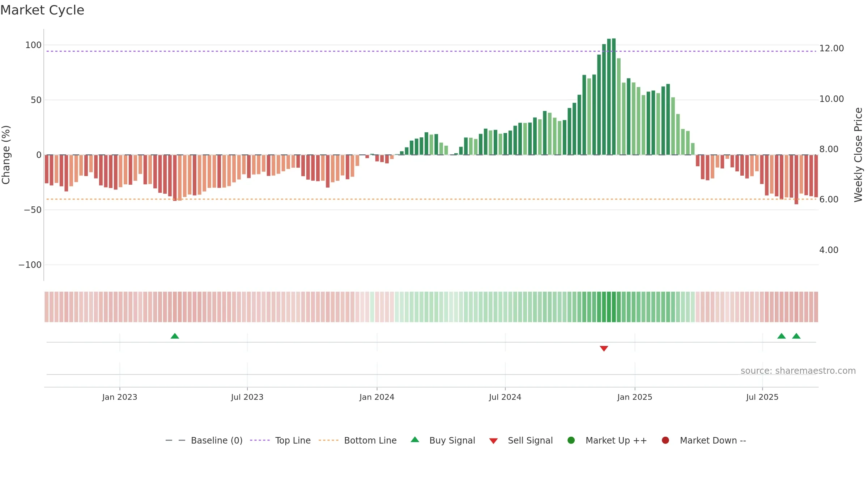Select the buy signal marker near April 2023

(x=175, y=336)
